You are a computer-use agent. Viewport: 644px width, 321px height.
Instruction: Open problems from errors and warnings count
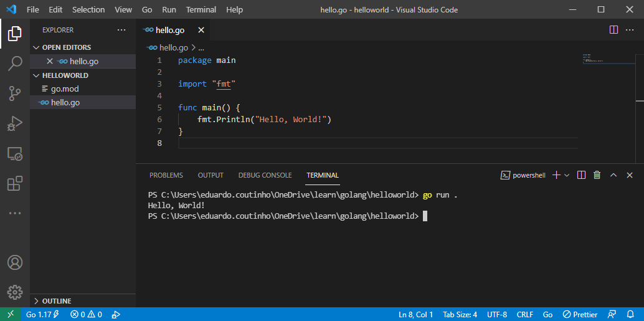click(86, 314)
